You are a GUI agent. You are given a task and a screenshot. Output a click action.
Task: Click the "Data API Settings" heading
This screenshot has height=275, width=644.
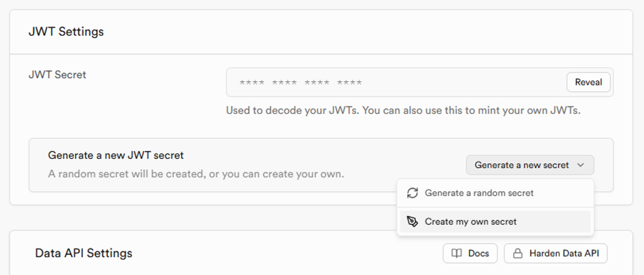84,253
